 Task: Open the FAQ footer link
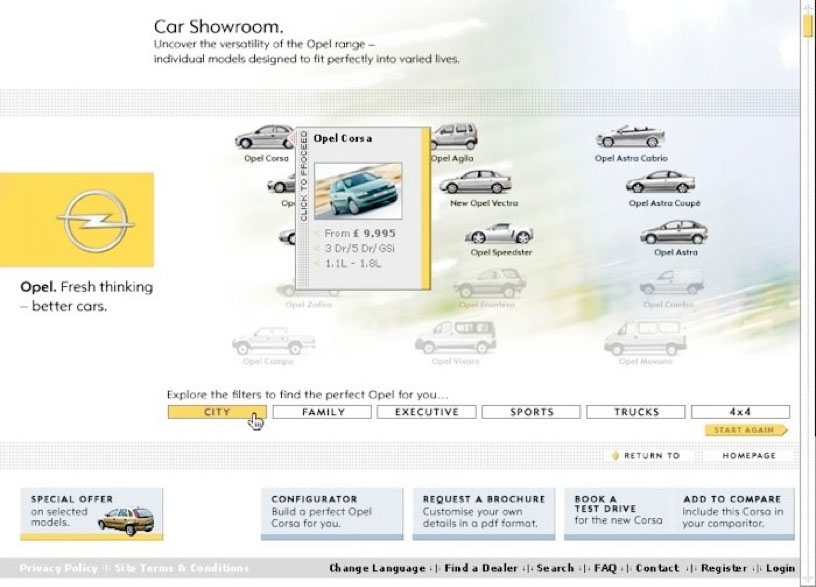[x=605, y=568]
